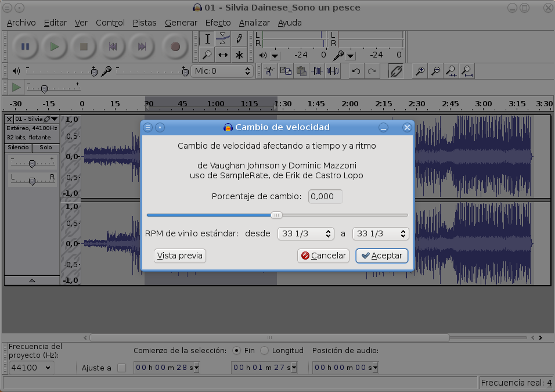The height and width of the screenshot is (392, 555).
Task: Click the Silence audio icon
Action: pyautogui.click(x=333, y=71)
